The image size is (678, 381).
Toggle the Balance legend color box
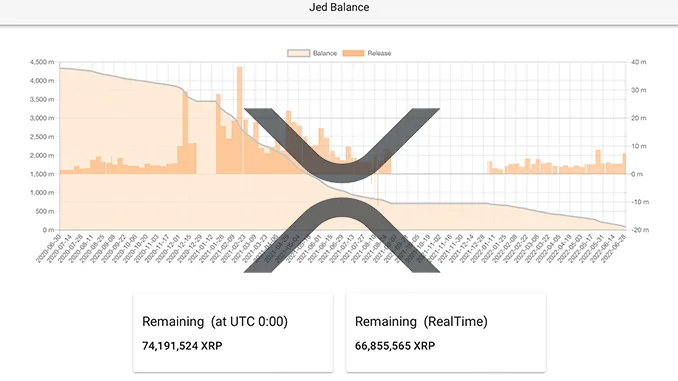(x=299, y=53)
